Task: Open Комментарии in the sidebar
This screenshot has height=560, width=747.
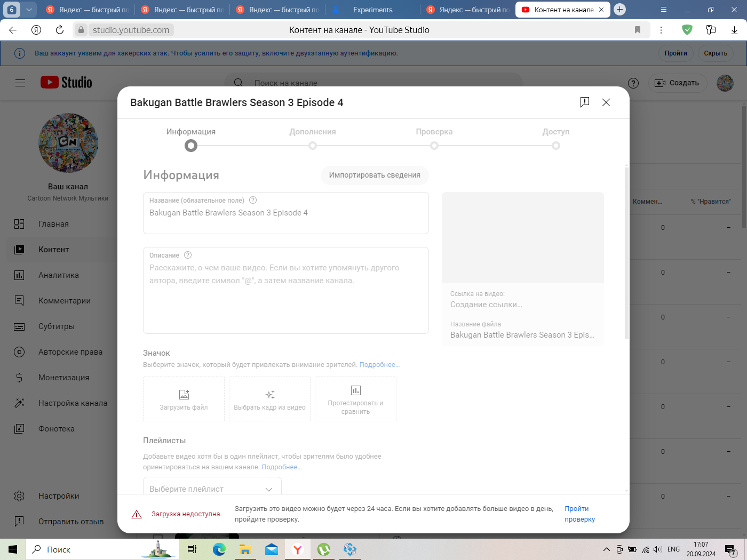Action: (61, 301)
